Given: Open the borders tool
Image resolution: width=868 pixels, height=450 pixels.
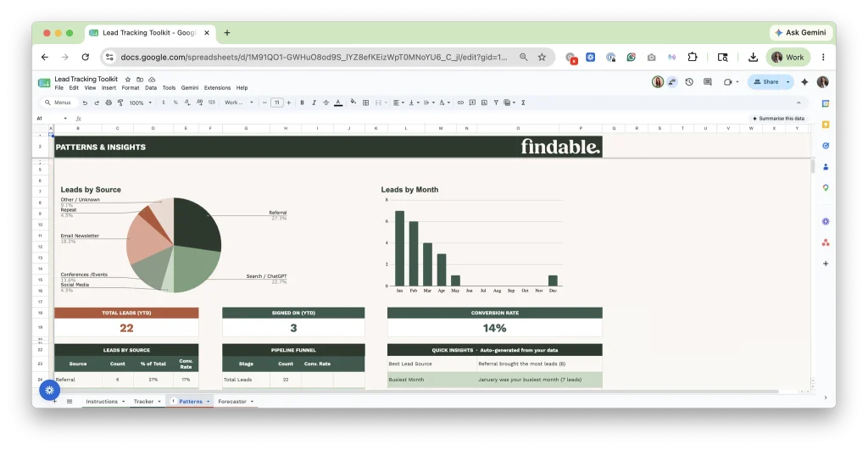Looking at the screenshot, I should pyautogui.click(x=366, y=103).
